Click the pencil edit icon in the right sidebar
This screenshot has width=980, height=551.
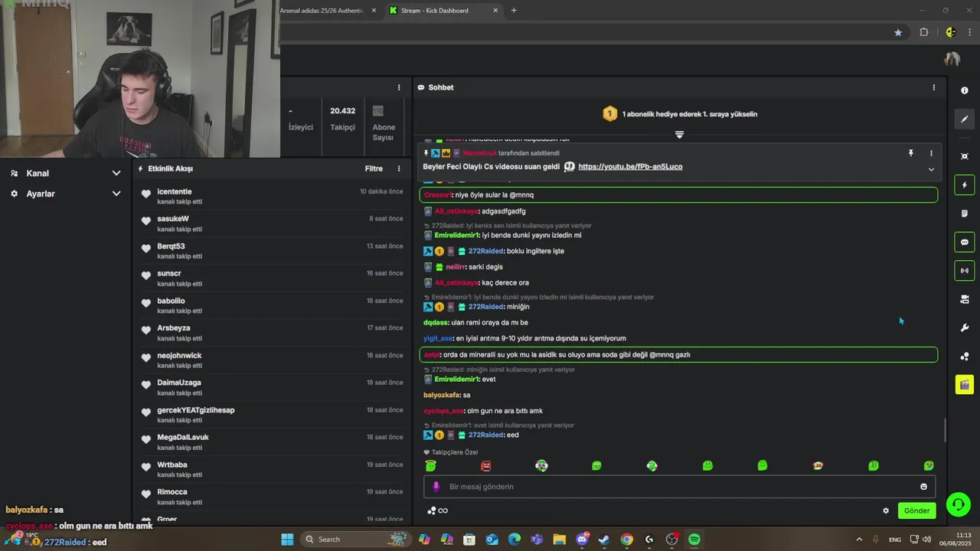964,119
